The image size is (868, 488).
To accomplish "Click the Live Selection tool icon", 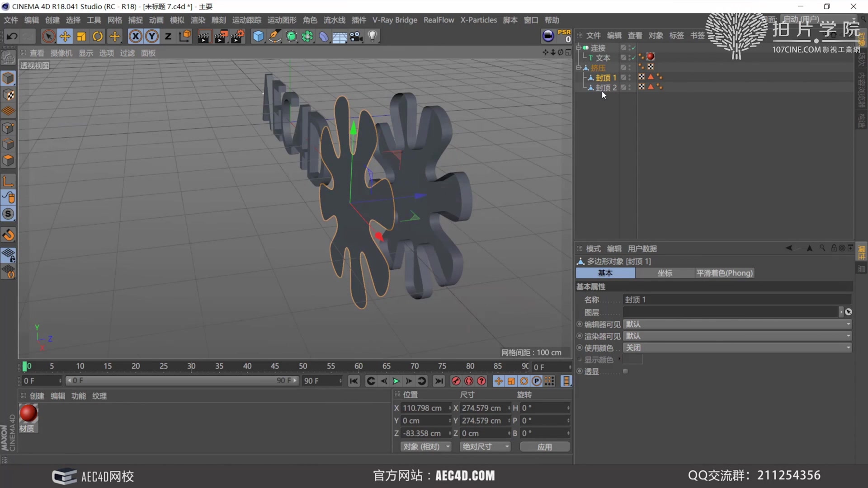I will click(x=47, y=36).
